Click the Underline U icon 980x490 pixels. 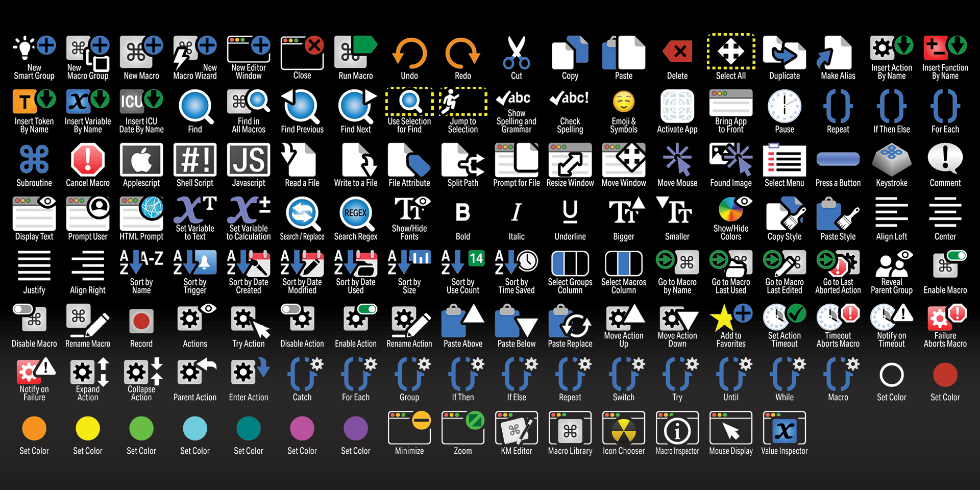click(570, 212)
